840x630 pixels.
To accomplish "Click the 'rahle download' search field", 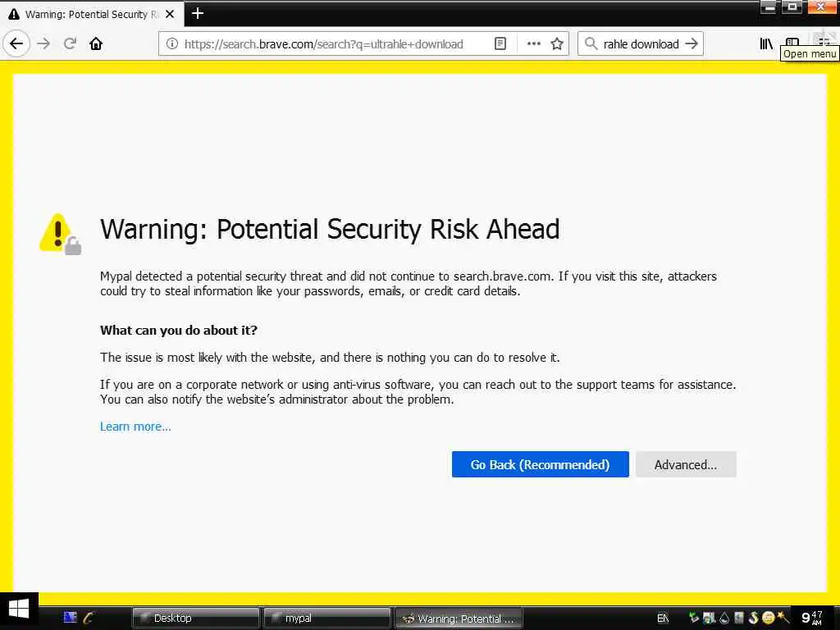I will click(641, 44).
